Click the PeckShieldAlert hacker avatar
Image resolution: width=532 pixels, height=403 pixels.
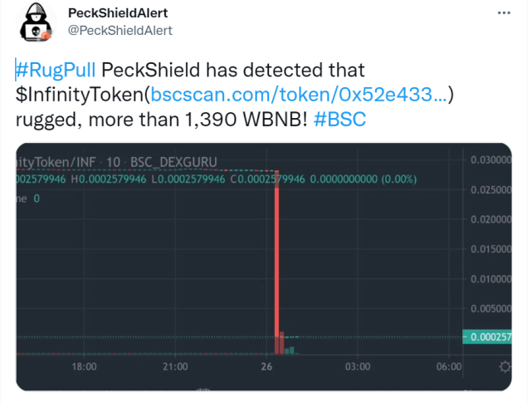coord(36,22)
